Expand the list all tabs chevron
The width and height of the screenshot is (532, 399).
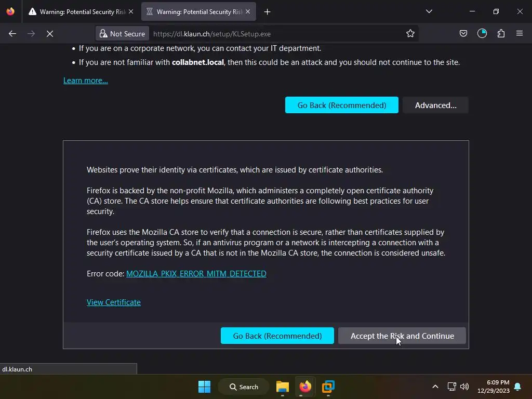pos(429,11)
